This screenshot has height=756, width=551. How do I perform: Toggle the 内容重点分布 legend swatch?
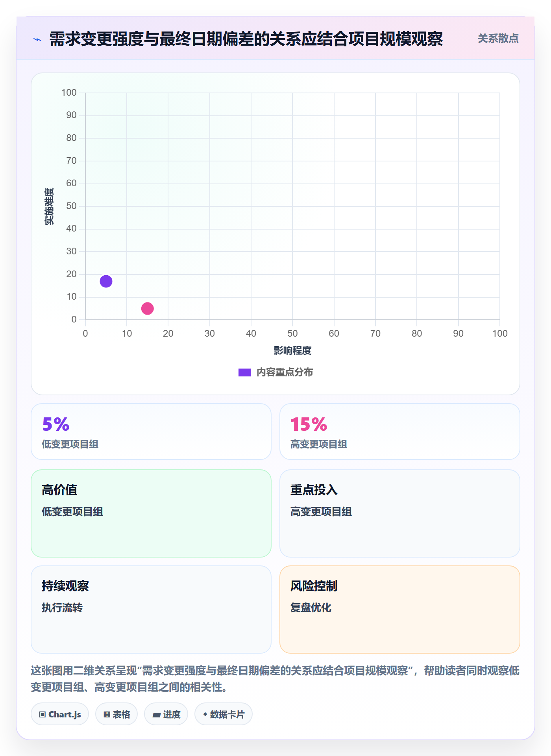tap(245, 372)
